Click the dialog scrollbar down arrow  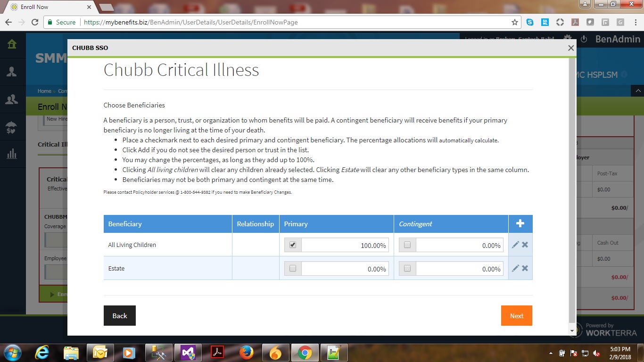572,331
